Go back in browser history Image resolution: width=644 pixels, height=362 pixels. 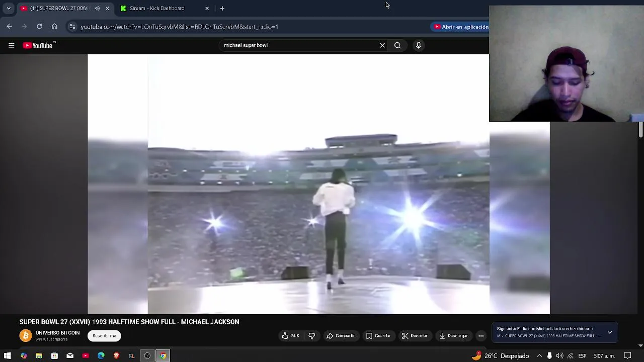click(9, 27)
